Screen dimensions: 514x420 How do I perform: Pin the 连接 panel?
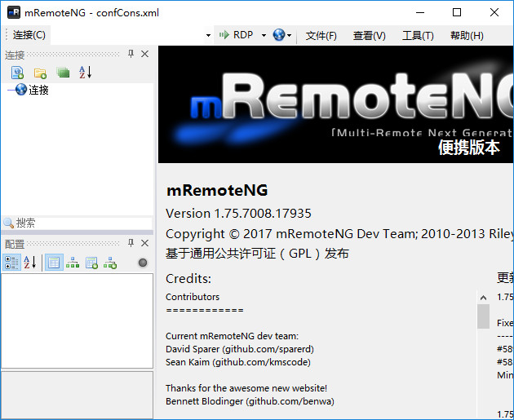click(x=131, y=54)
